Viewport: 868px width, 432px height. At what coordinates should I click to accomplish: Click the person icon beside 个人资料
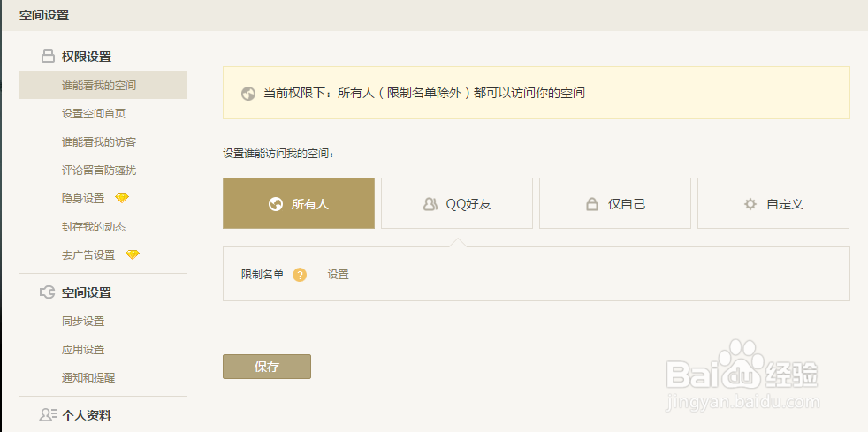48,414
